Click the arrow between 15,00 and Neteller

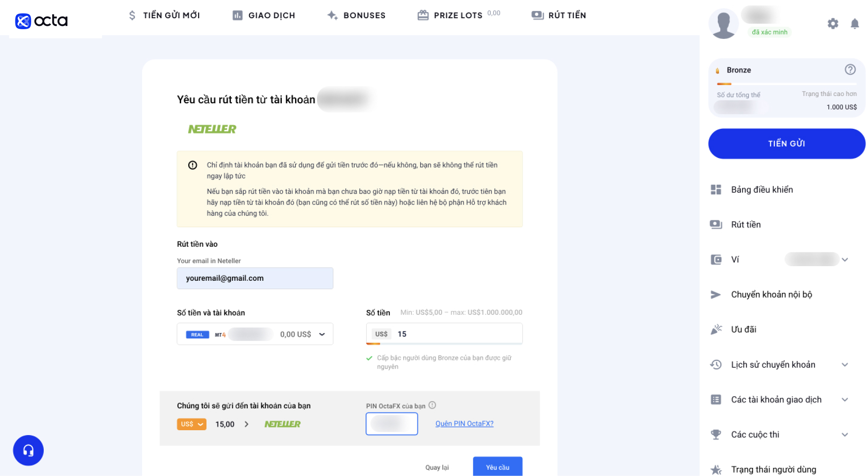tap(247, 424)
